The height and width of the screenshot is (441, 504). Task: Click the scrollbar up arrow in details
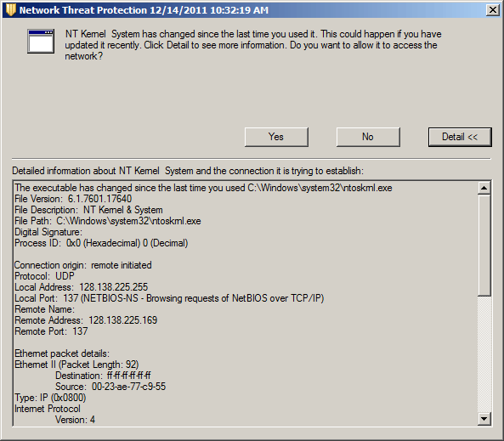pos(484,188)
